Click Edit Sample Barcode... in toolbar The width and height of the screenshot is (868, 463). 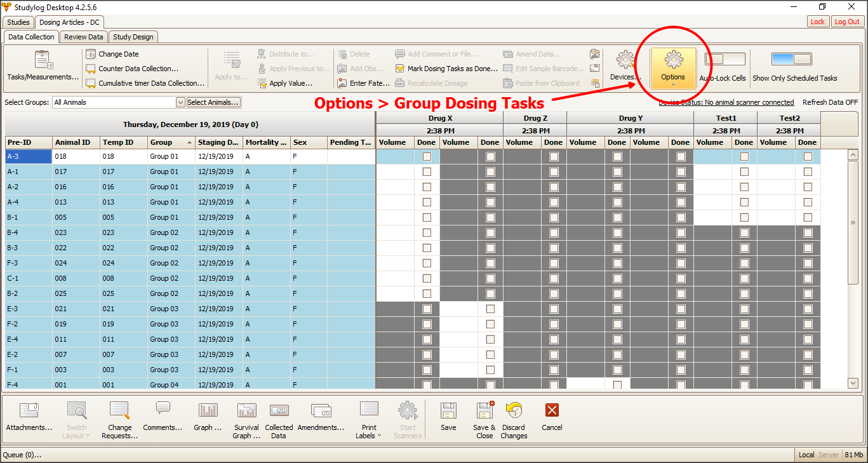tap(544, 69)
